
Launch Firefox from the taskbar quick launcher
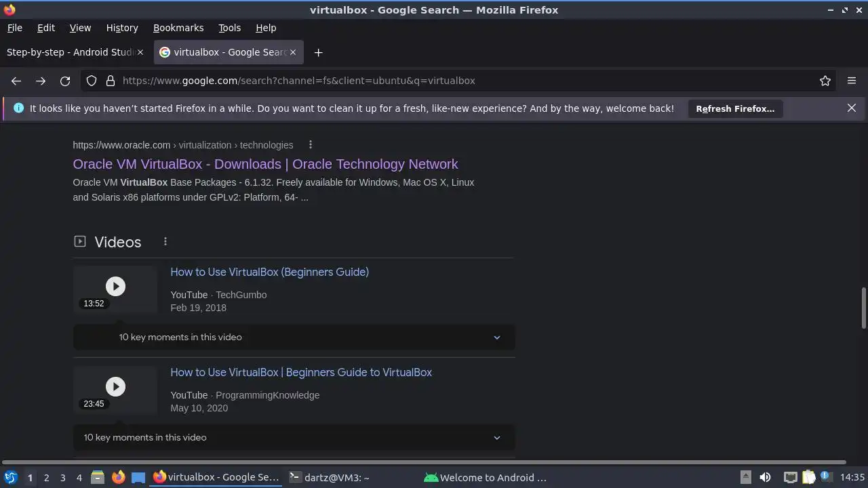point(118,477)
